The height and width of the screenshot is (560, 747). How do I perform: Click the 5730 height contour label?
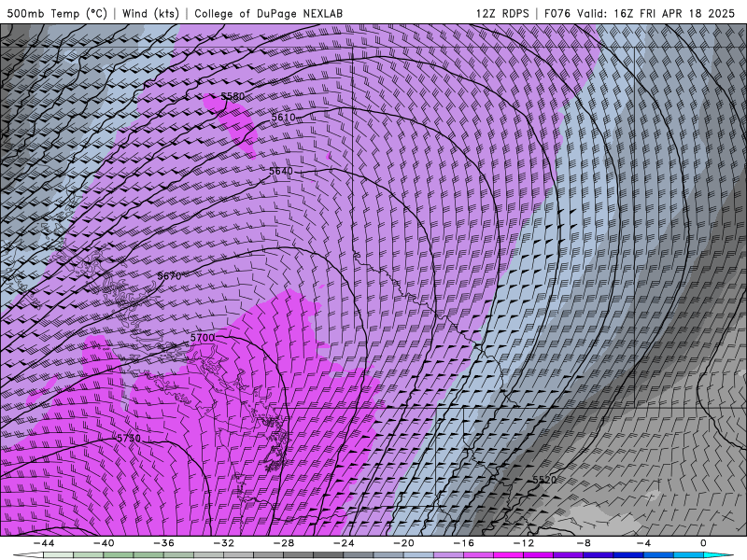(129, 438)
